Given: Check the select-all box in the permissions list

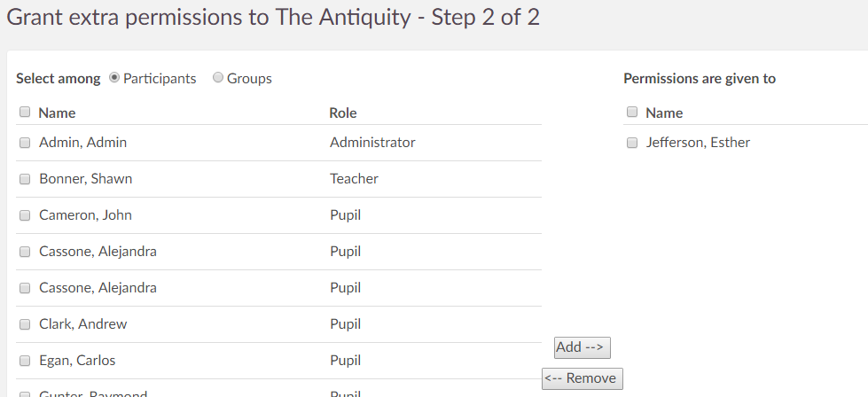Looking at the screenshot, I should [x=632, y=113].
